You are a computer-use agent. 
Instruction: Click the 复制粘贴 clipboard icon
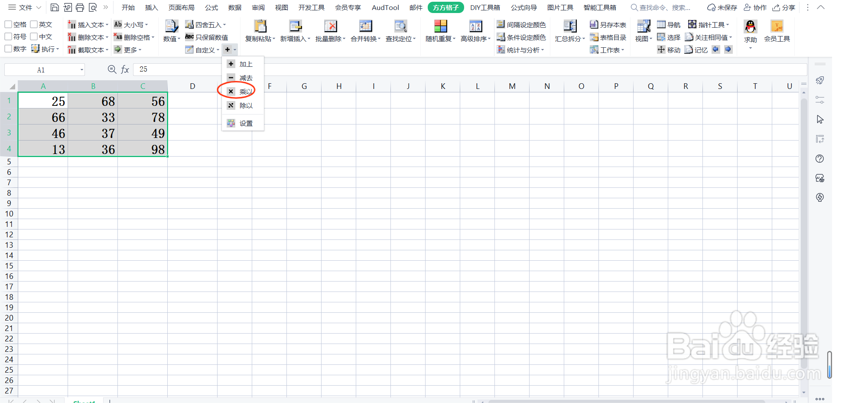[260, 26]
